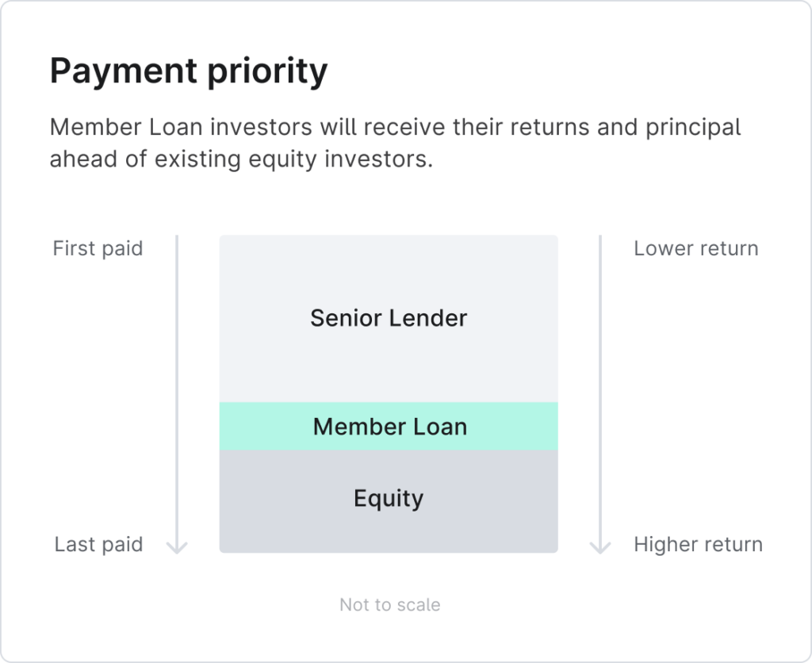Click the Payment priority heading
Viewport: 812px width, 663px height.
point(189,71)
